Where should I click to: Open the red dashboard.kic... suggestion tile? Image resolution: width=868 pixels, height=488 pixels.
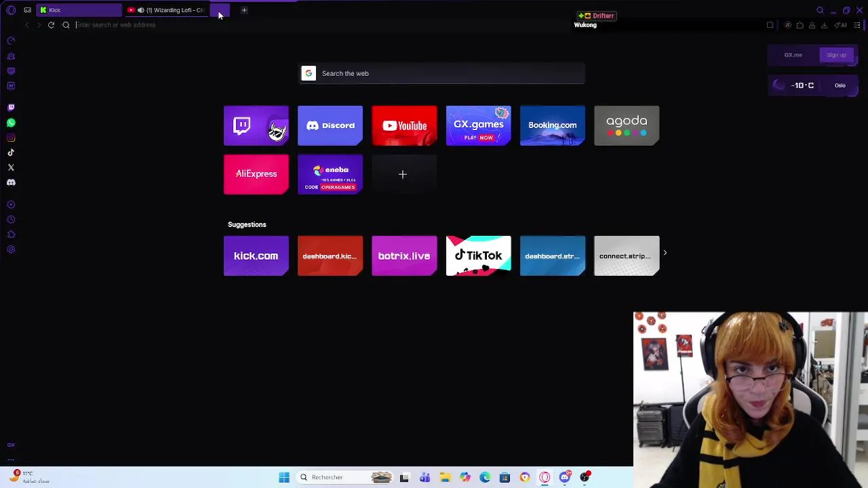coord(330,256)
